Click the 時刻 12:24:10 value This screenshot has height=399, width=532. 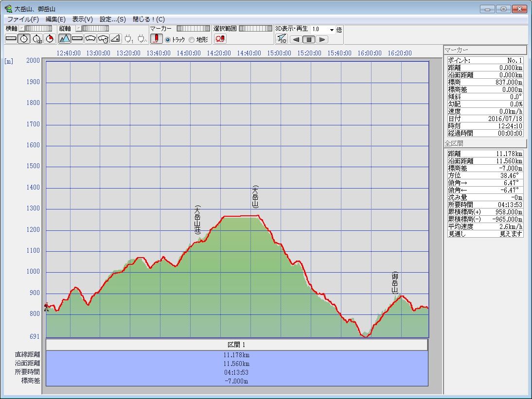coord(510,126)
